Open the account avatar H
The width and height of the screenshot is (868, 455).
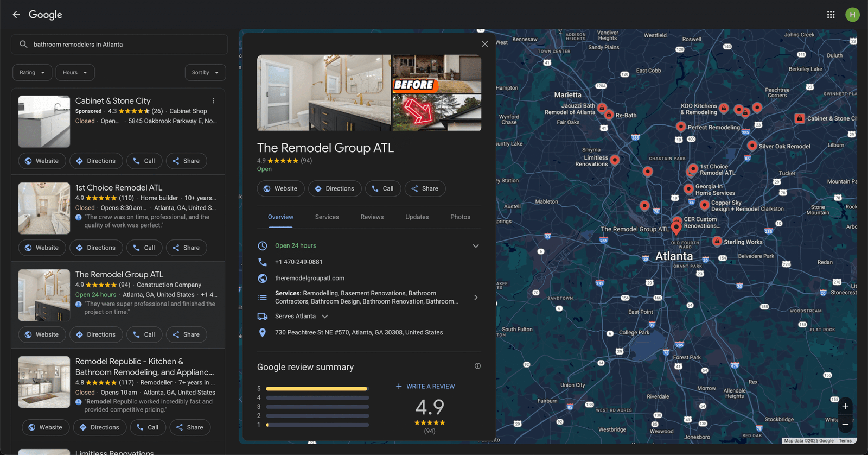[x=852, y=15]
